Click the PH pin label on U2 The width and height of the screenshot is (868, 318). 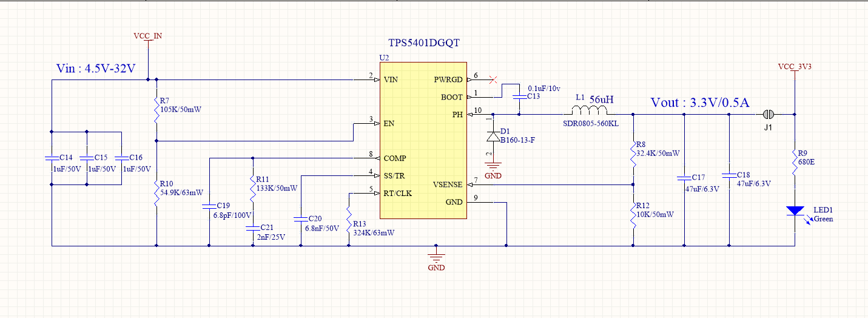pyautogui.click(x=457, y=114)
